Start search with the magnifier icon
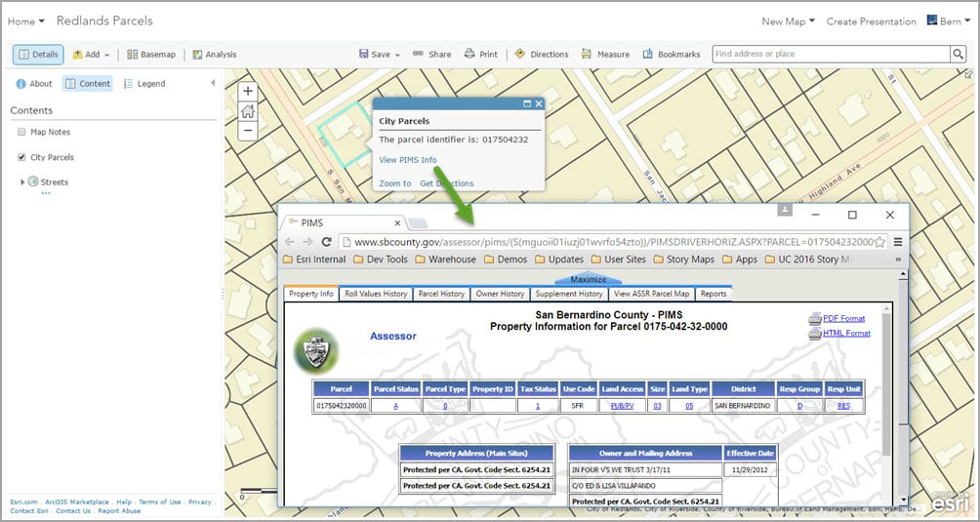This screenshot has width=980, height=522. [959, 55]
